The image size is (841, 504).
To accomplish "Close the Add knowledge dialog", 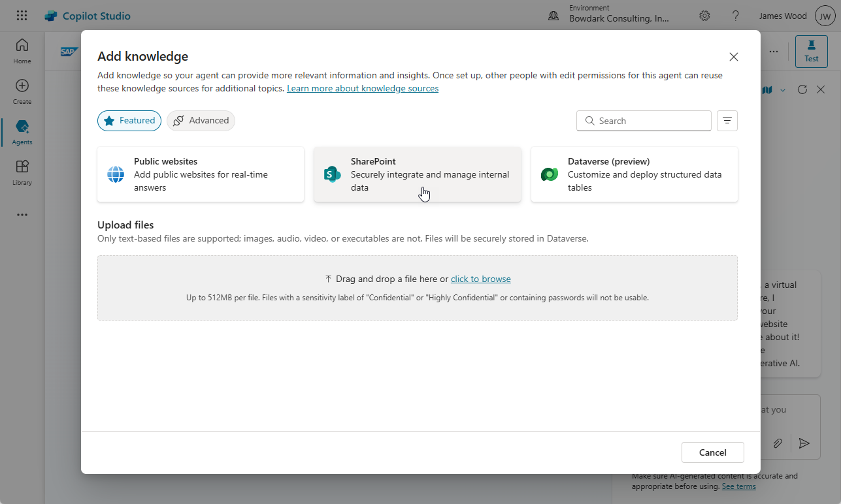I will click(734, 57).
